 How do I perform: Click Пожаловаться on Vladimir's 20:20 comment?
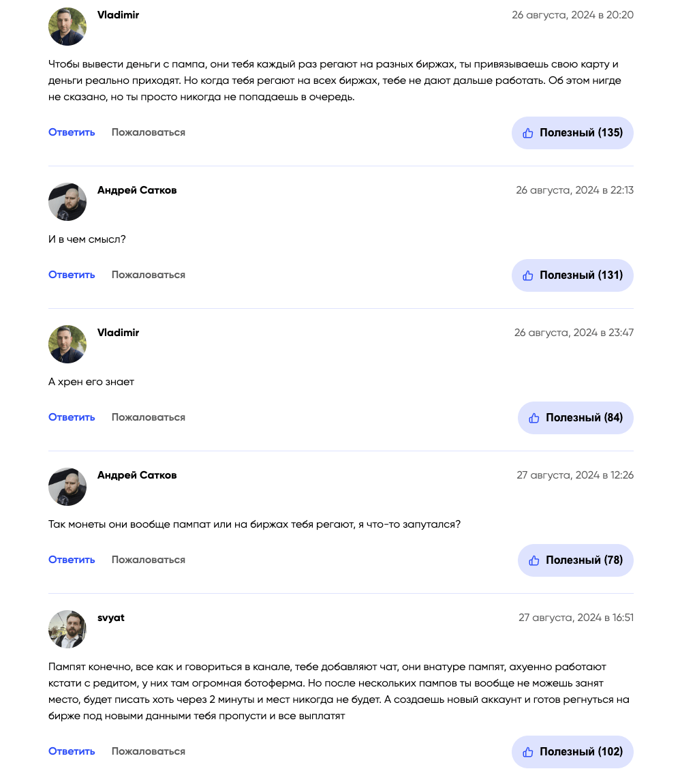(x=149, y=132)
